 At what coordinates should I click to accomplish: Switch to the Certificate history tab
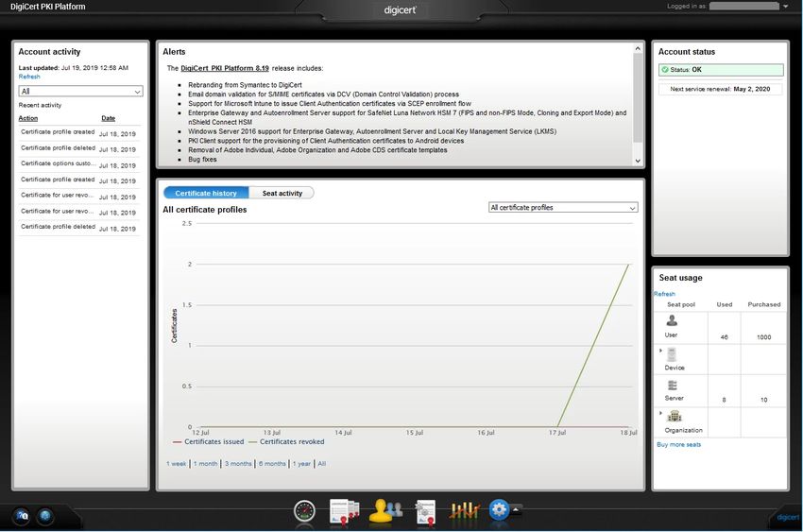(x=206, y=193)
